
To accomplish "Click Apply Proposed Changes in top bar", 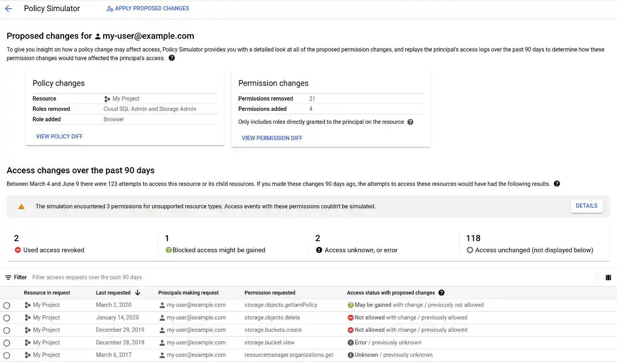I will 148,9.
